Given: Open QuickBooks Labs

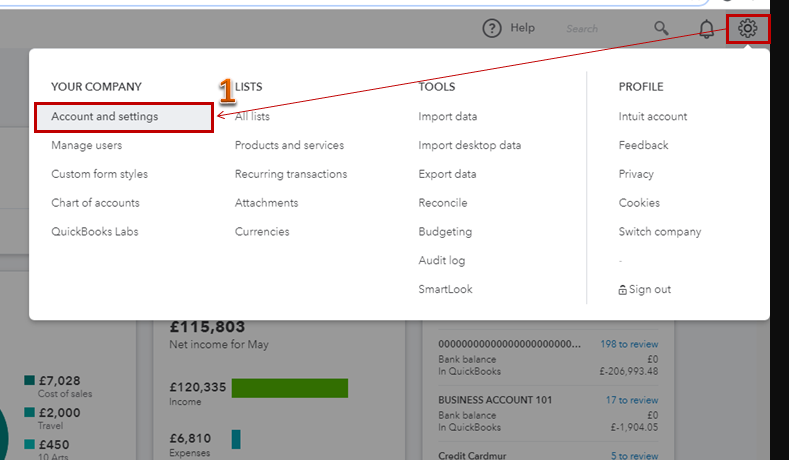Looking at the screenshot, I should click(95, 232).
